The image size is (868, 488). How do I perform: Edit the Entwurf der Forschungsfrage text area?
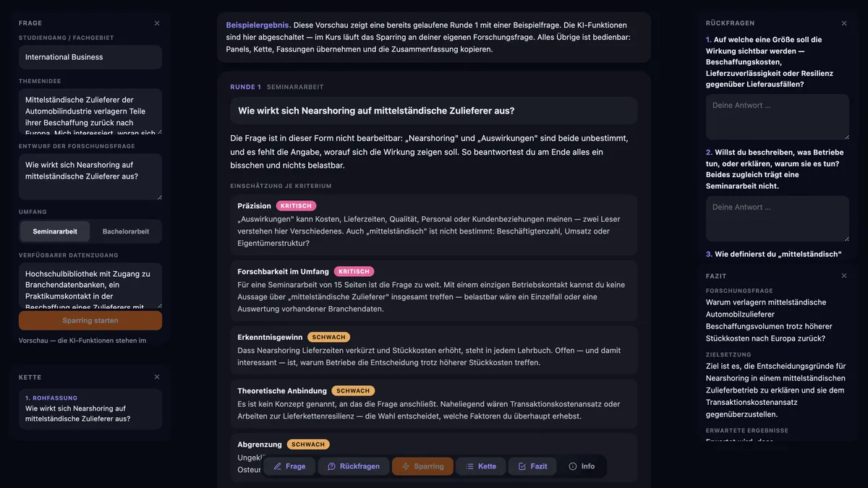tap(90, 176)
